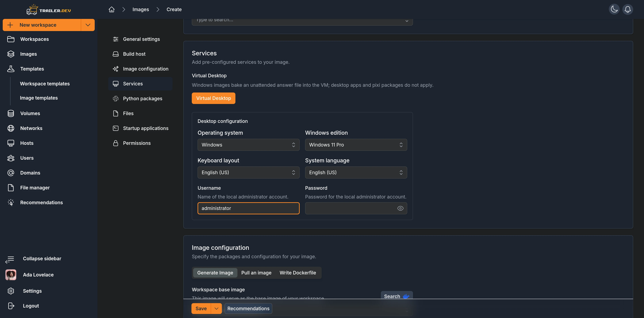Expand the Save options arrow
644x318 pixels.
click(x=216, y=309)
